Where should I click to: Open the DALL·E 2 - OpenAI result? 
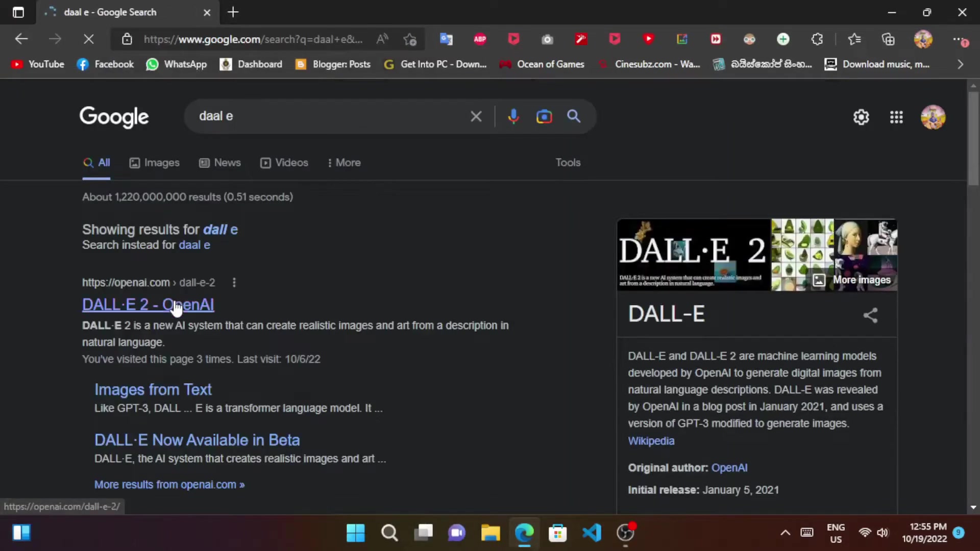(x=148, y=305)
